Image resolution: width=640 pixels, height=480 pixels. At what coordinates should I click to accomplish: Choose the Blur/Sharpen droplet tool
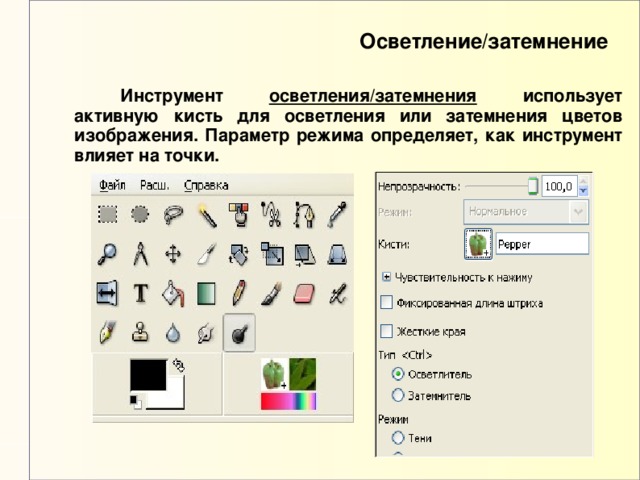pos(173,333)
